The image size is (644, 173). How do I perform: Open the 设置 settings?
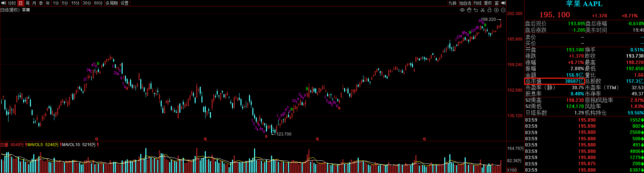click(x=125, y=3)
